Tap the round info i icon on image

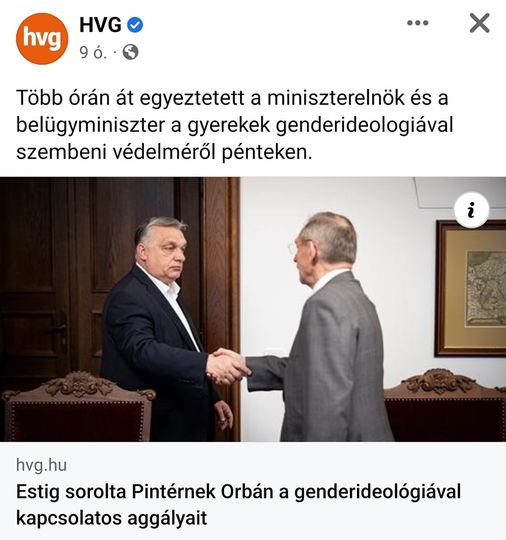tap(472, 210)
